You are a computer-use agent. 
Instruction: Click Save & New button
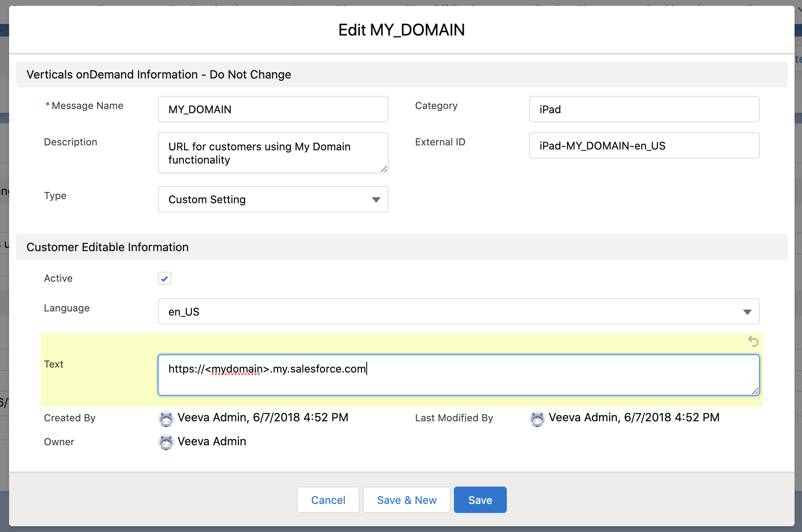click(406, 500)
